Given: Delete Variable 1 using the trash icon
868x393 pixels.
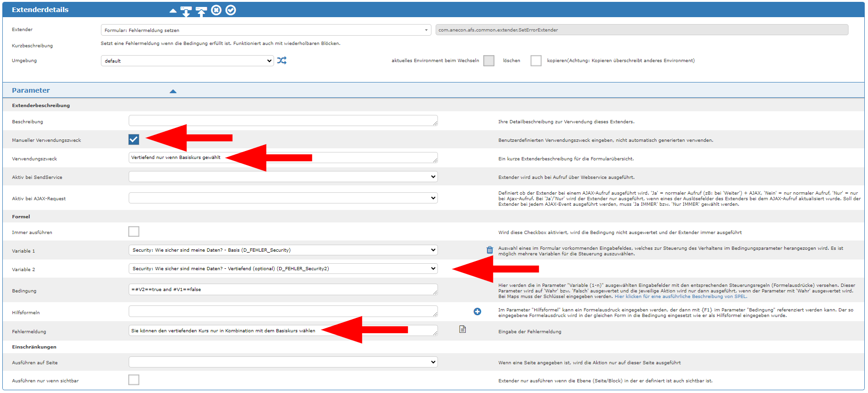Looking at the screenshot, I should 490,250.
